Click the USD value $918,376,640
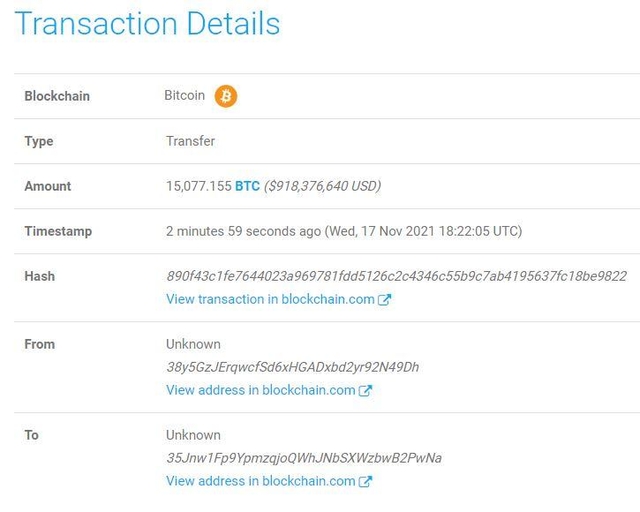 (323, 186)
